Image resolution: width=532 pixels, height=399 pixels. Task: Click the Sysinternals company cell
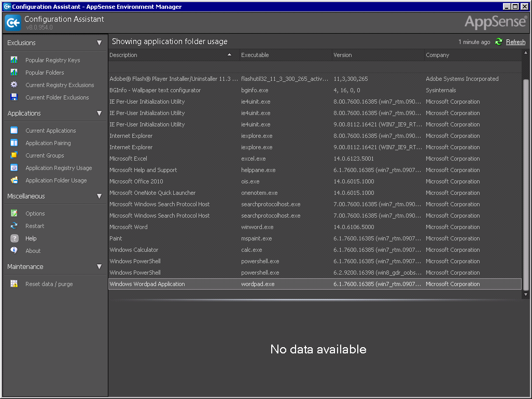click(x=441, y=90)
